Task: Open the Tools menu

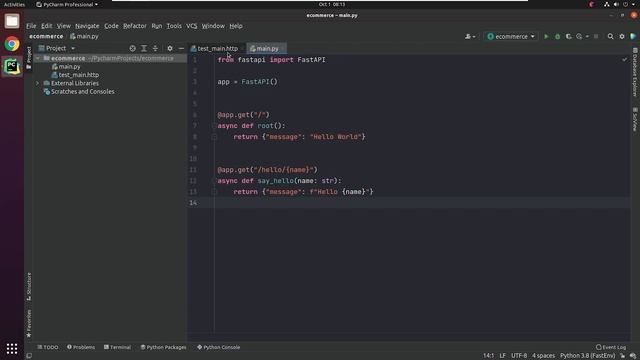Action: 174,26
